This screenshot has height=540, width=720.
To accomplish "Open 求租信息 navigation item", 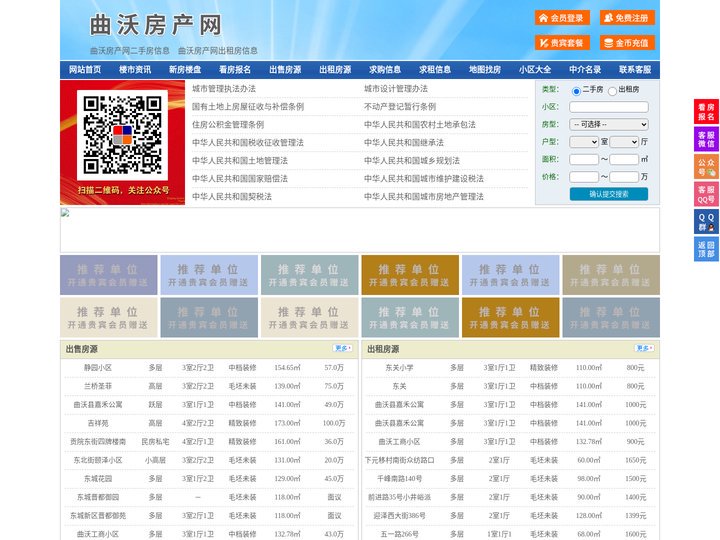I will coord(435,70).
